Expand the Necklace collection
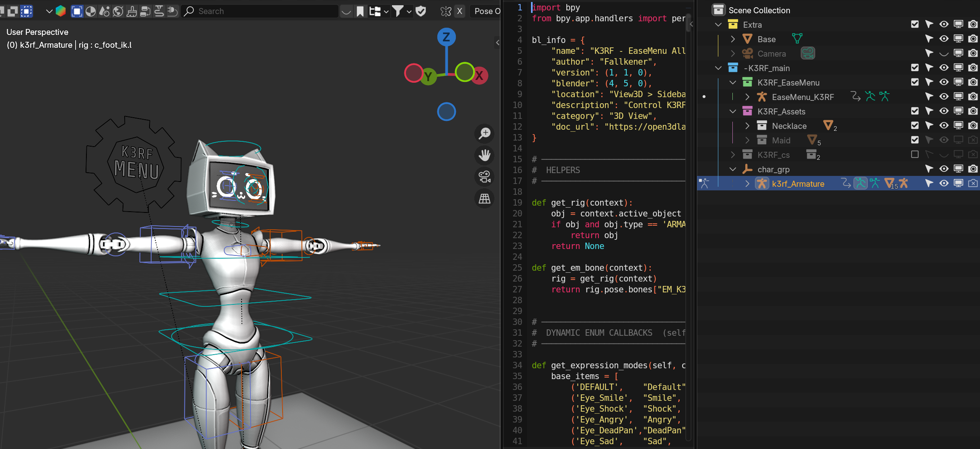Screen dimensions: 980x449 pos(747,126)
